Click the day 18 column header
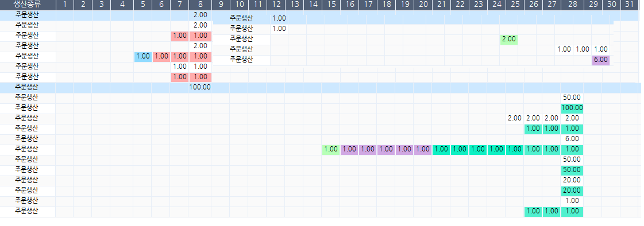The image size is (644, 226). pos(386,5)
